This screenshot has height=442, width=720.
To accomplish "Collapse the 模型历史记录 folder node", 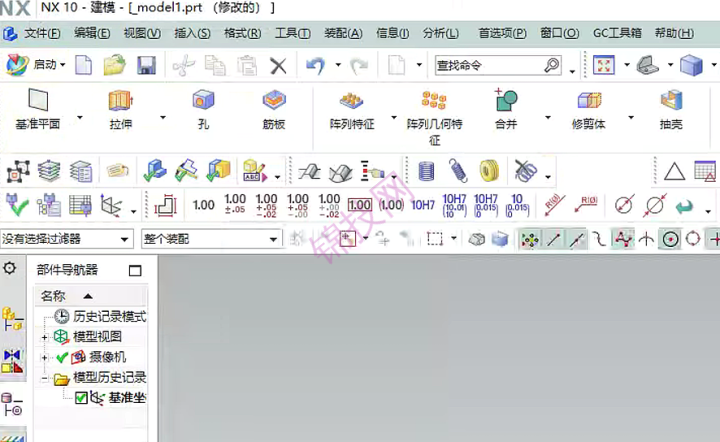I will click(44, 378).
